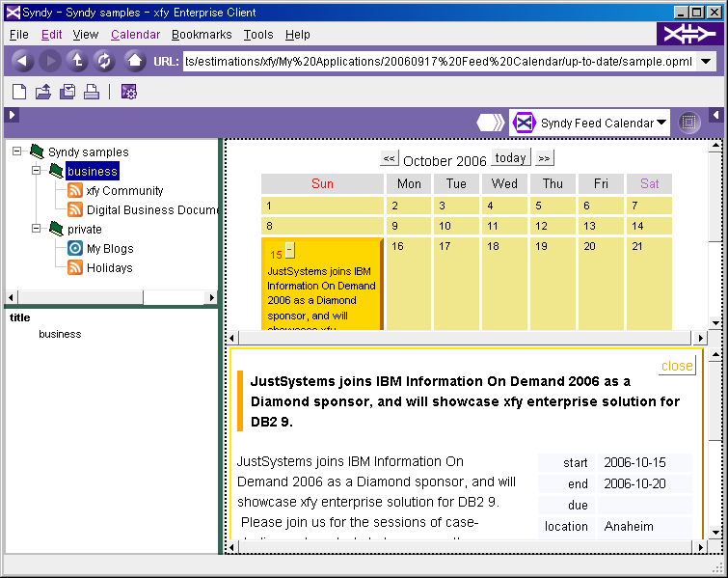Click location value Anaheim
Image resolution: width=728 pixels, height=578 pixels.
point(629,526)
